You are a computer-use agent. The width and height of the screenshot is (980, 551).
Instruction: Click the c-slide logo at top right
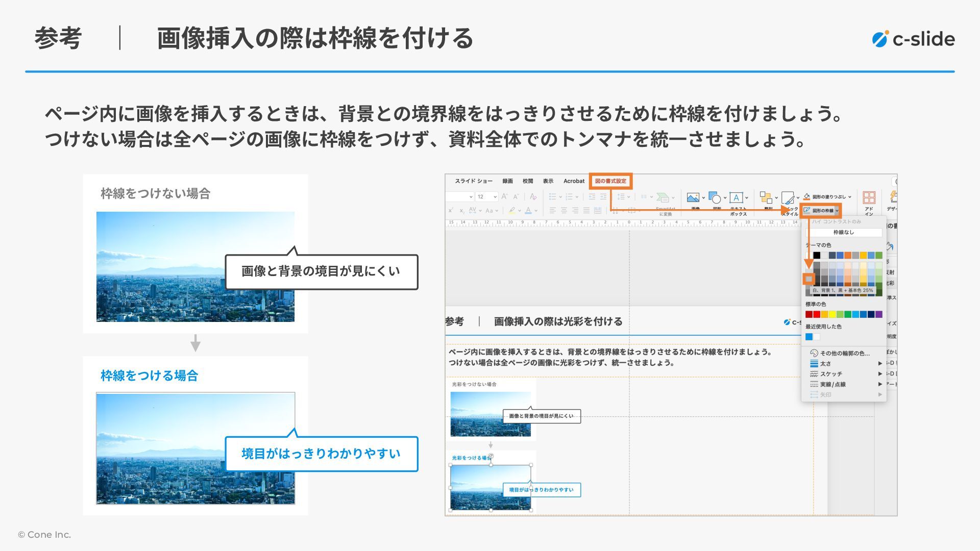click(x=913, y=39)
